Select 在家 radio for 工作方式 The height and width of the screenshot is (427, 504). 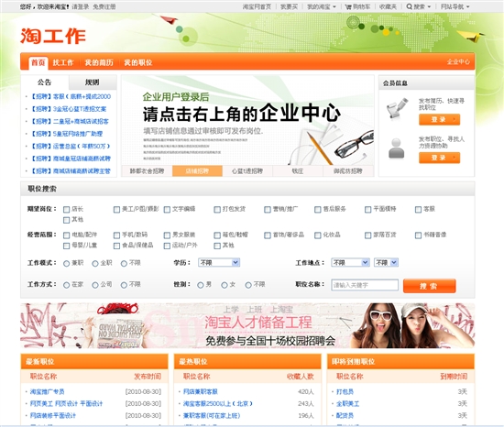click(67, 285)
